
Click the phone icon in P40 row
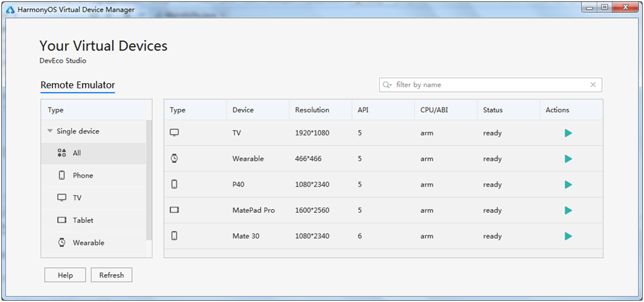click(x=174, y=184)
